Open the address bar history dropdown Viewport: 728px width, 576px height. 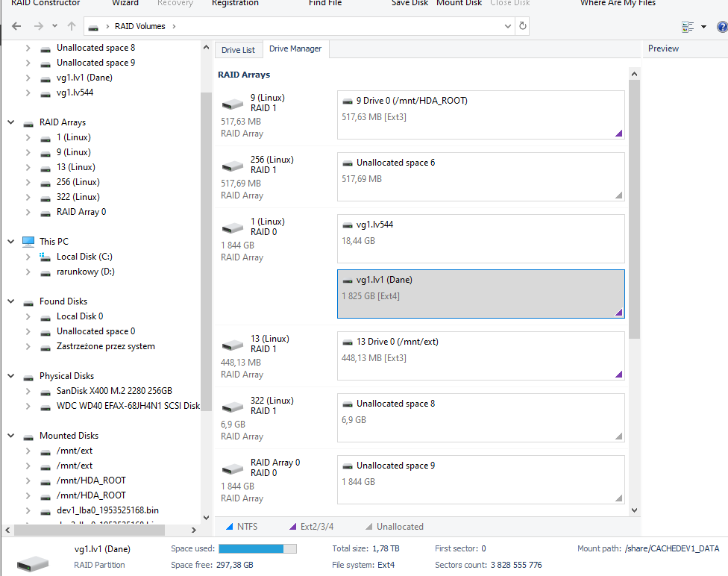[507, 26]
